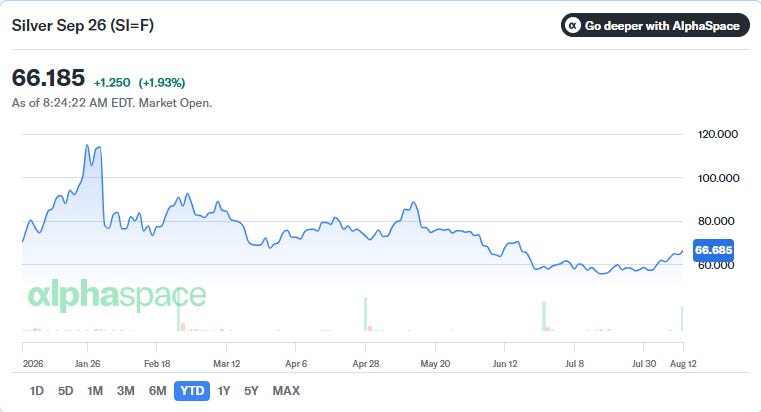Click the price peak near Jan 26
This screenshot has width=761, height=412.
87,145
